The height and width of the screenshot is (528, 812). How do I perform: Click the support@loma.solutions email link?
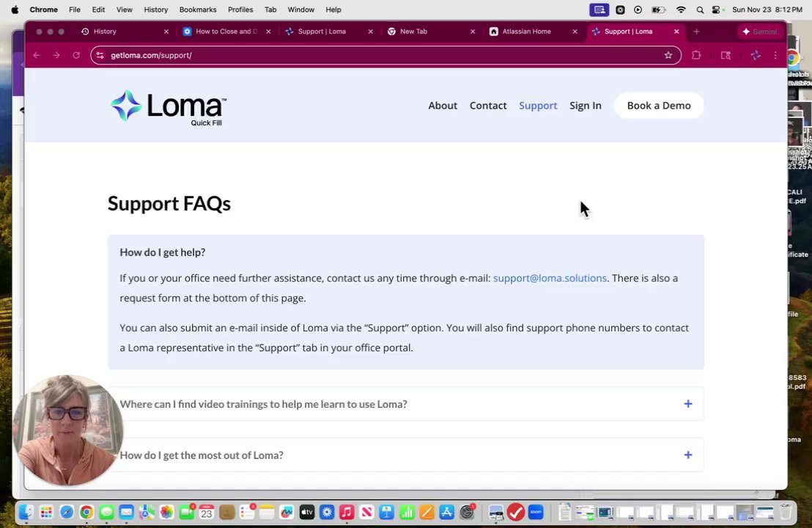point(550,278)
